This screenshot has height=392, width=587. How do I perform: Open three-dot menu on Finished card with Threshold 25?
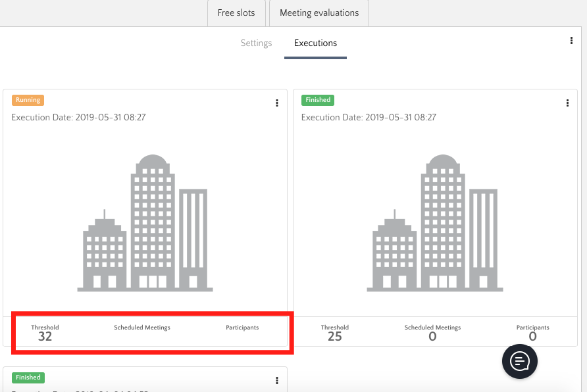pyautogui.click(x=567, y=103)
